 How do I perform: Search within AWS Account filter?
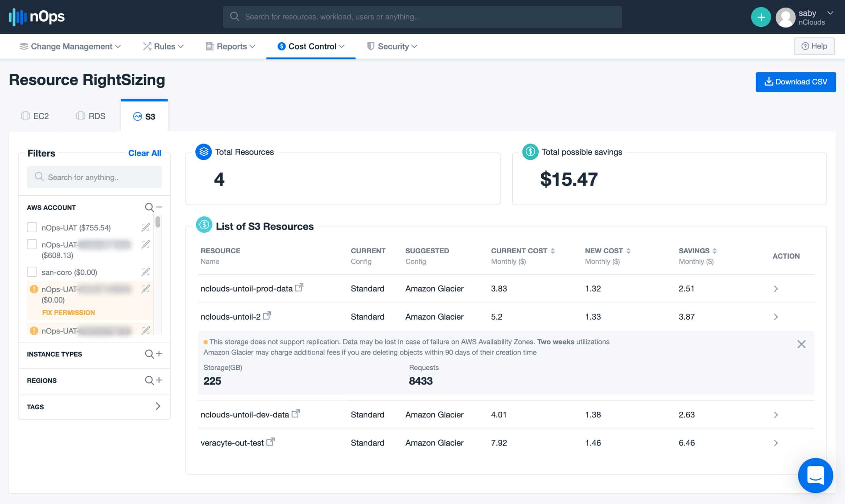[149, 207]
